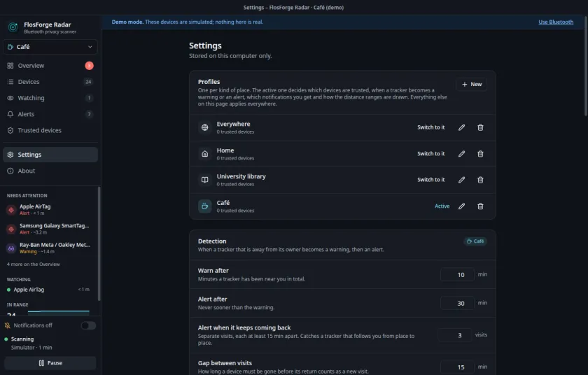The width and height of the screenshot is (588, 375).
Task: Open the Watching section
Action: pos(50,98)
